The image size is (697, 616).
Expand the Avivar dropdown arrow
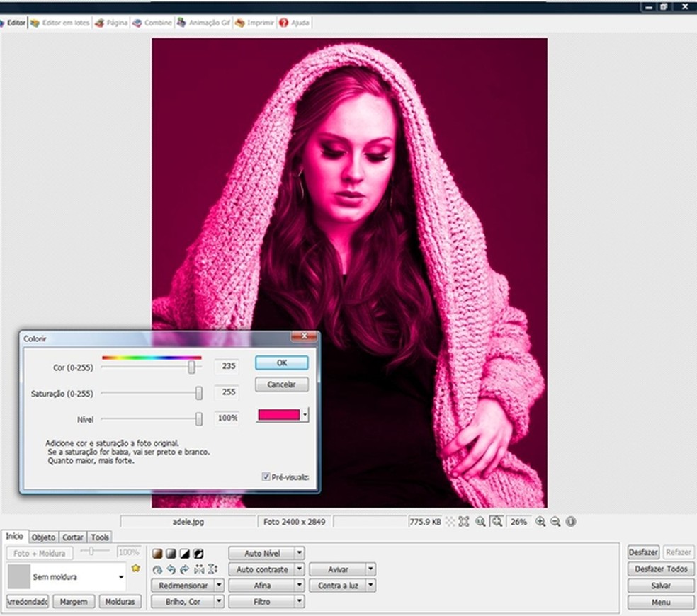[371, 569]
